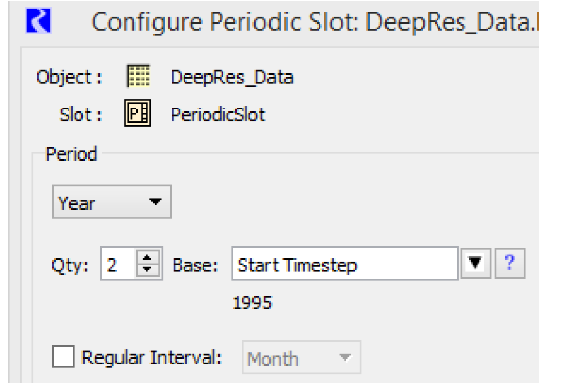Click the Object: field label
The image size is (563, 392).
pyautogui.click(x=69, y=77)
